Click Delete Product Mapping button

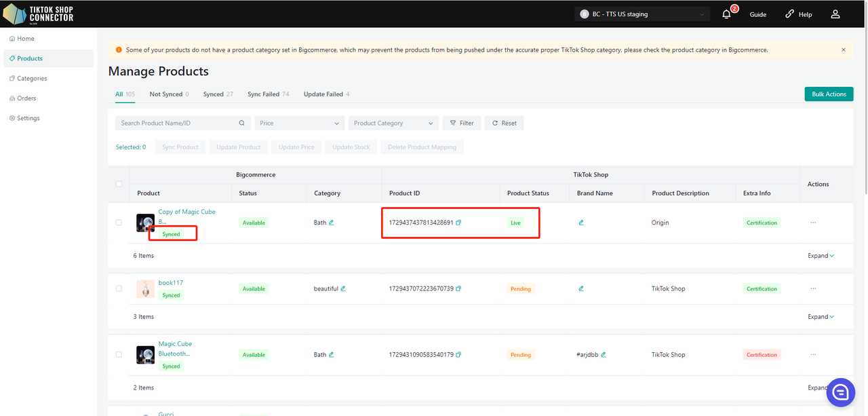tap(422, 147)
